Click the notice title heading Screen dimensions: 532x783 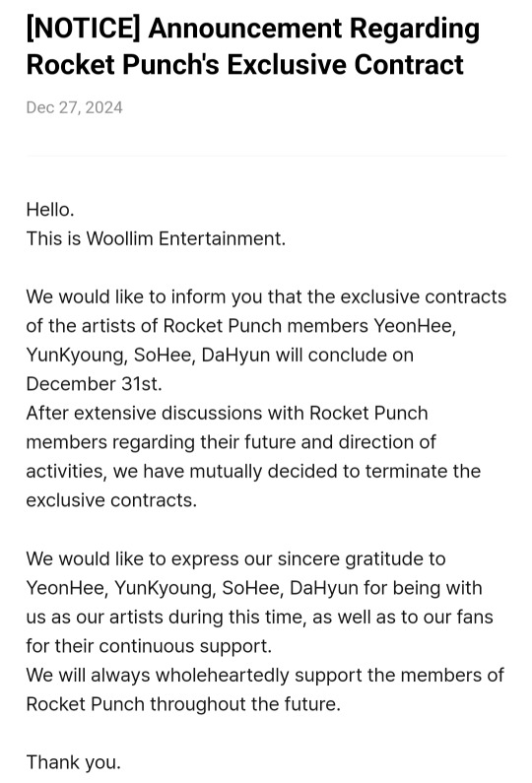[253, 46]
